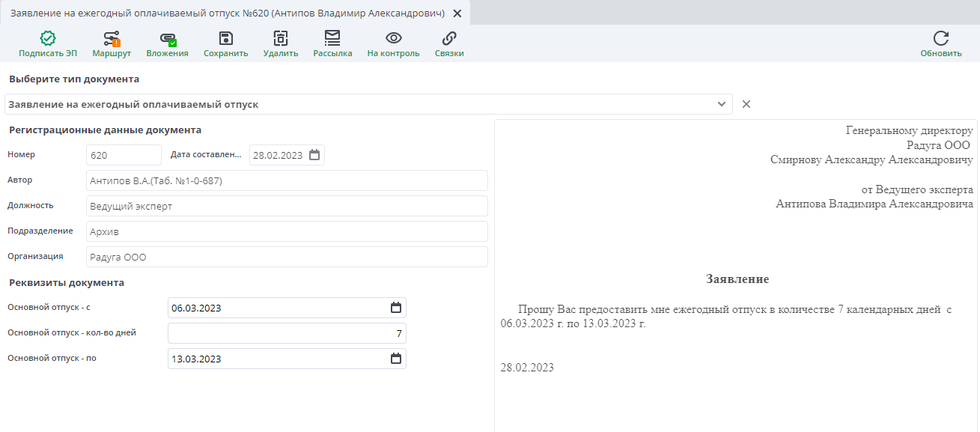Open Вложения attachments paperclip icon
This screenshot has width=980, height=432.
click(168, 39)
